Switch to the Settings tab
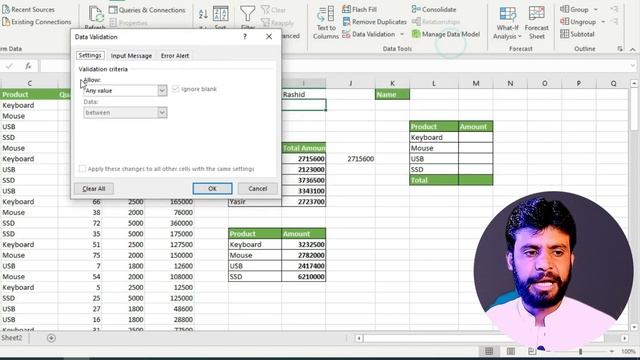The image size is (640, 360). tap(90, 55)
